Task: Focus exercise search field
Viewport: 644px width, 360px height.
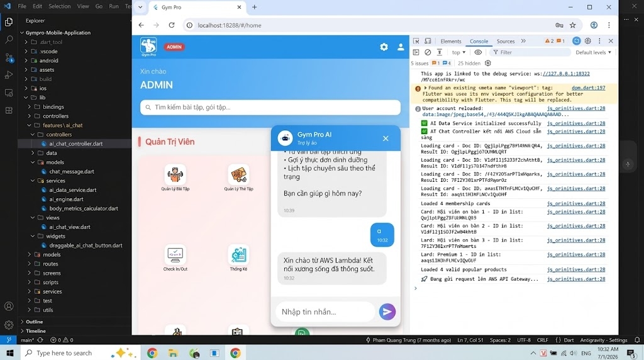Action: (x=270, y=107)
